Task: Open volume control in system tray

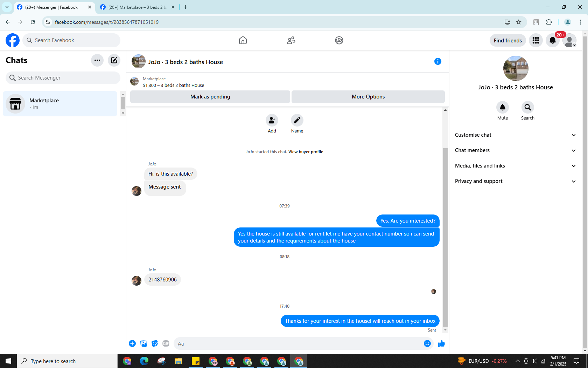Action: [x=534, y=361]
